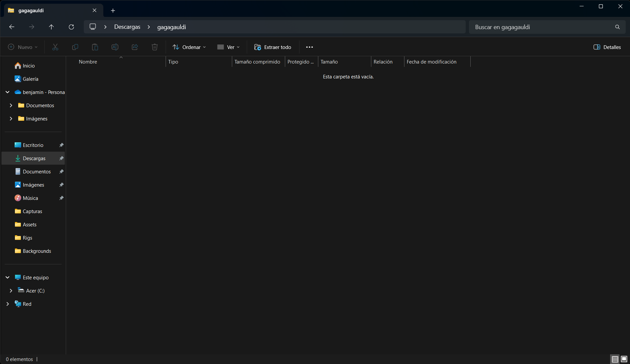Open Música in quick access
This screenshot has width=630, height=364.
[33, 198]
